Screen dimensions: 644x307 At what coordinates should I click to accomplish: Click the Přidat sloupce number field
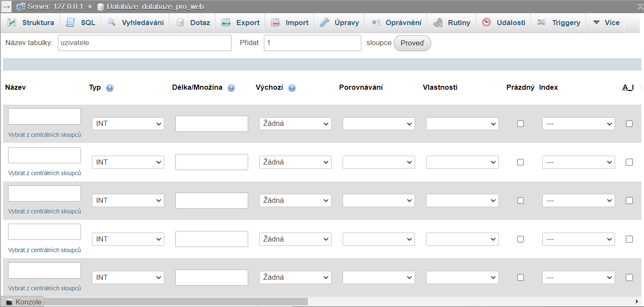(312, 43)
